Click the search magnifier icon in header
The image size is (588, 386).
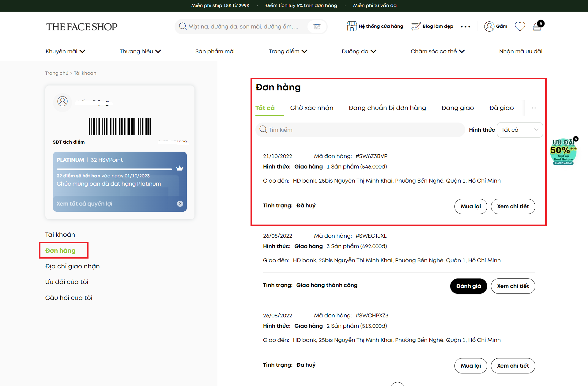[x=183, y=26]
